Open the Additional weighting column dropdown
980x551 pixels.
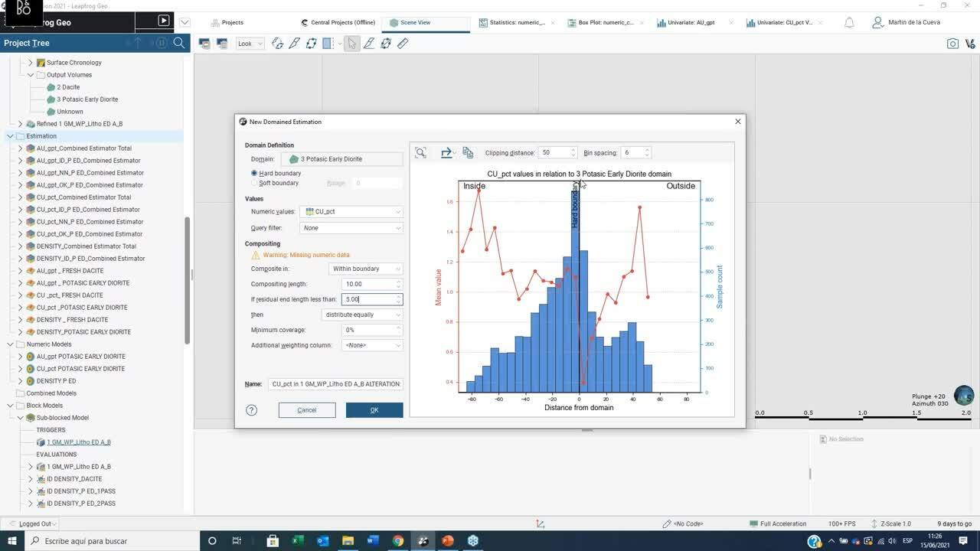pos(373,345)
